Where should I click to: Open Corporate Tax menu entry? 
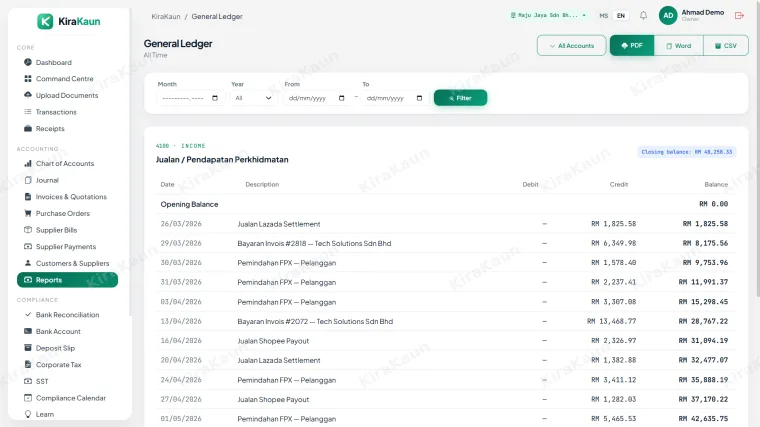pos(58,364)
